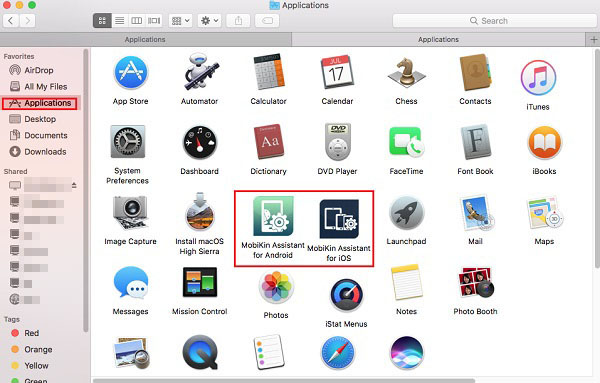Open the Photos app
Screen dimensions: 600x383
pos(276,287)
